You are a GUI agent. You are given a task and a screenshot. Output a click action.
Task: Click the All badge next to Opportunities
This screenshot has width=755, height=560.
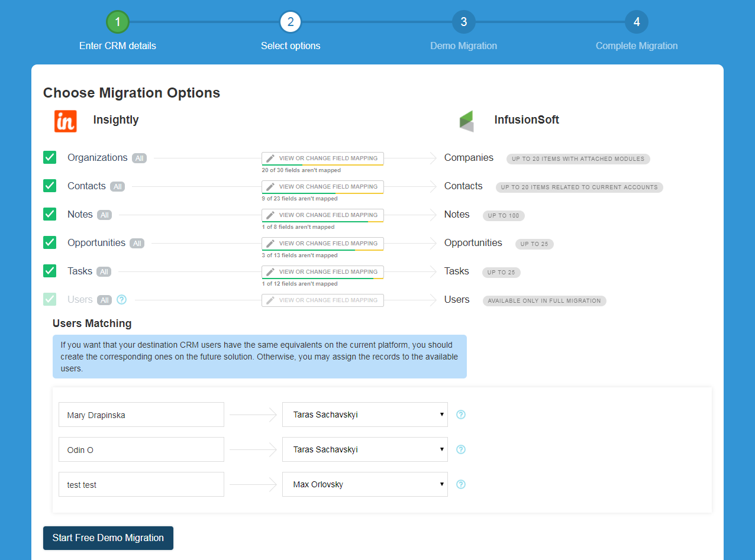pos(137,244)
